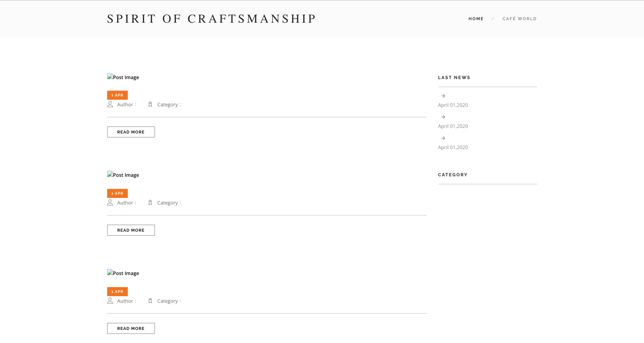The width and height of the screenshot is (644, 343).
Task: Click third arrow icon under Last News
Action: tap(443, 138)
